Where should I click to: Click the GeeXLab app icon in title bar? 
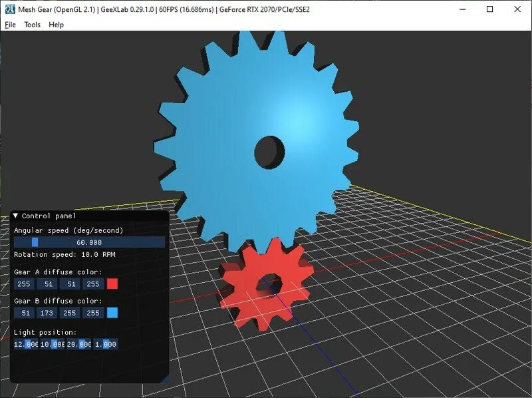10,9
